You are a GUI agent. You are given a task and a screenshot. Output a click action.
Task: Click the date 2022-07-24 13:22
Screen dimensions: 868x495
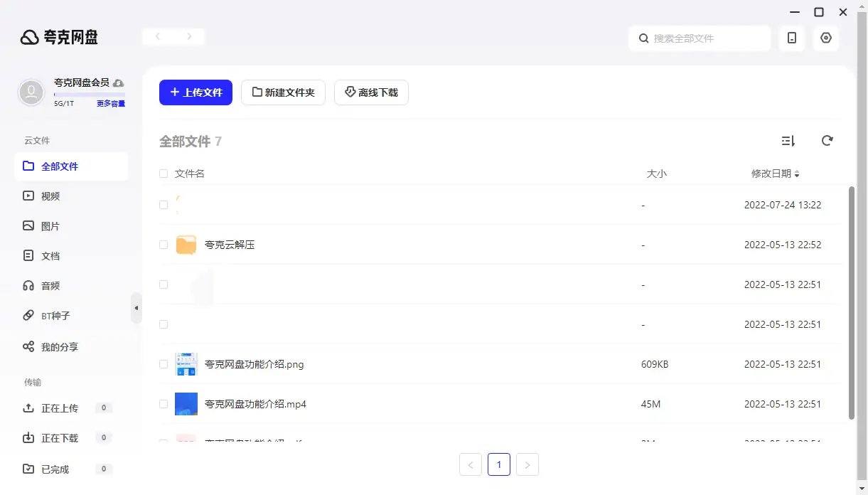click(x=783, y=205)
